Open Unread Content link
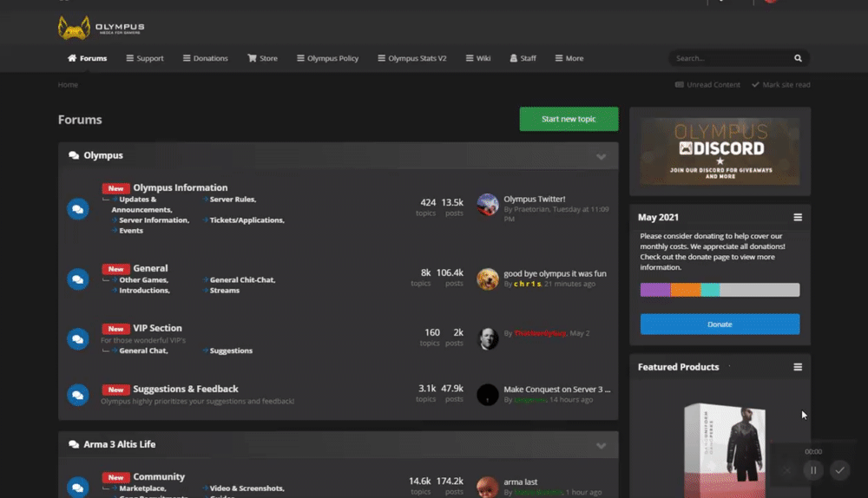 click(707, 85)
